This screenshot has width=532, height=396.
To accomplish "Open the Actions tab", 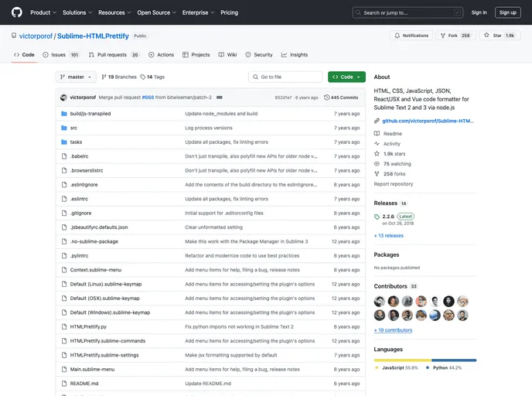I will pyautogui.click(x=161, y=55).
